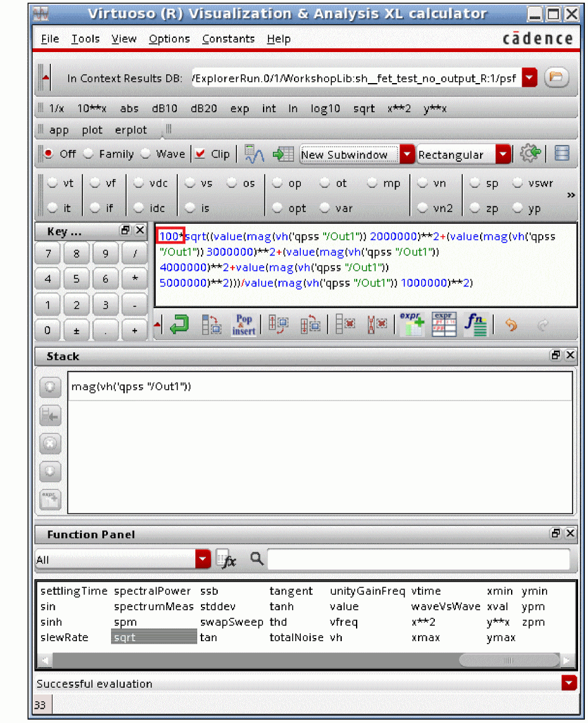Click the redo grey arrow icon
The image size is (588, 723).
(x=543, y=325)
